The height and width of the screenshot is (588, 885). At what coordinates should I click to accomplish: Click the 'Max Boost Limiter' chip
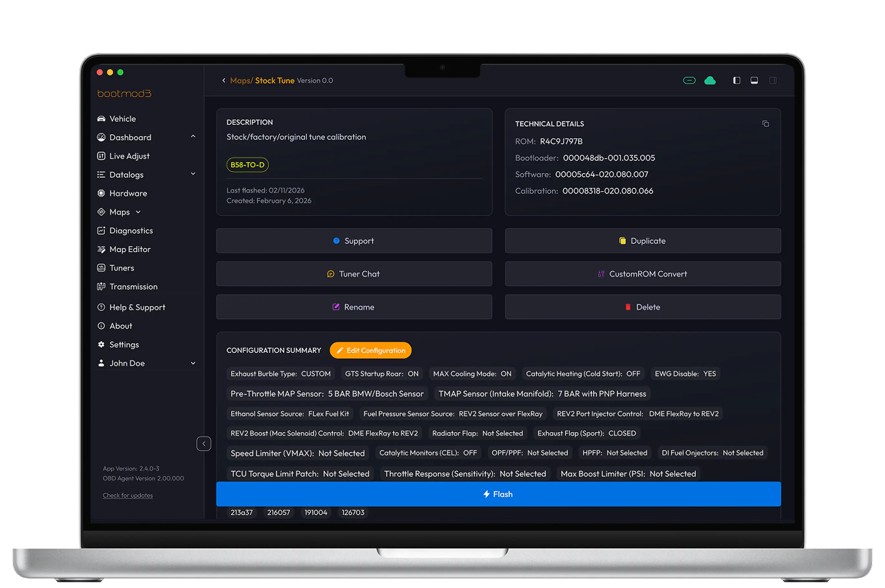coord(628,474)
